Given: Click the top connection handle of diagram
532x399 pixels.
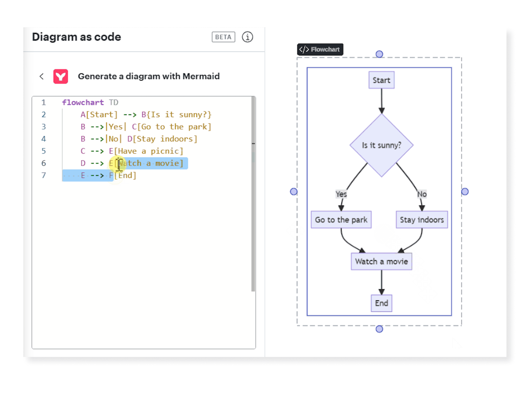Looking at the screenshot, I should coord(379,54).
